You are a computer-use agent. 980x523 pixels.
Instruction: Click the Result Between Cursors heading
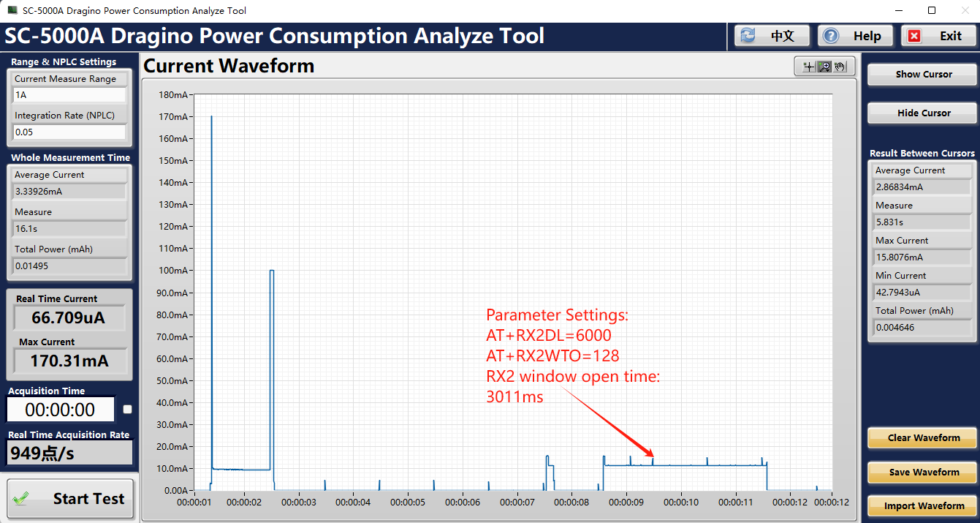[922, 154]
